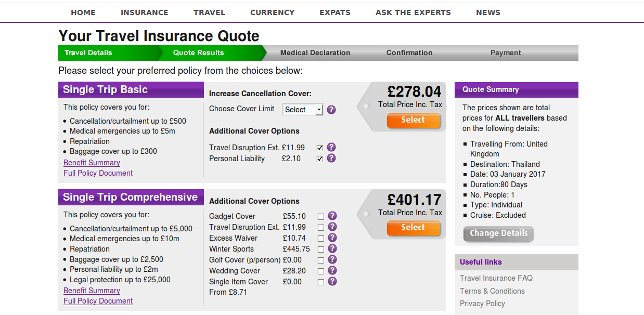Go to HOME in top navigation
The height and width of the screenshot is (315, 644).
click(x=83, y=12)
